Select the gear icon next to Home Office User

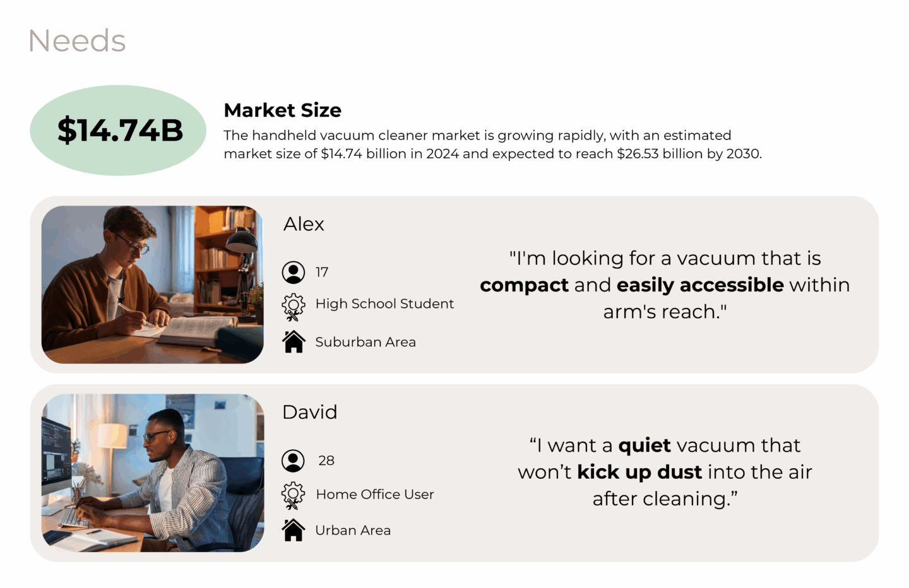click(x=293, y=495)
